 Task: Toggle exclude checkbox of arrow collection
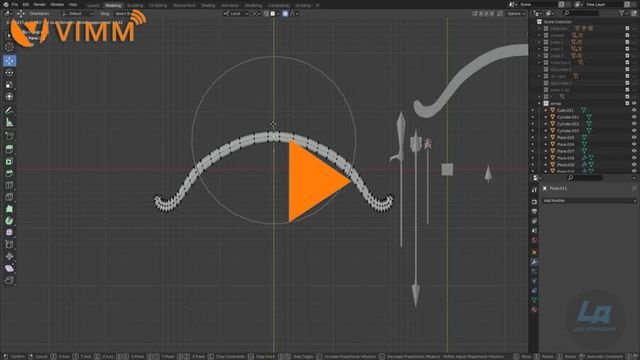pyautogui.click(x=627, y=103)
